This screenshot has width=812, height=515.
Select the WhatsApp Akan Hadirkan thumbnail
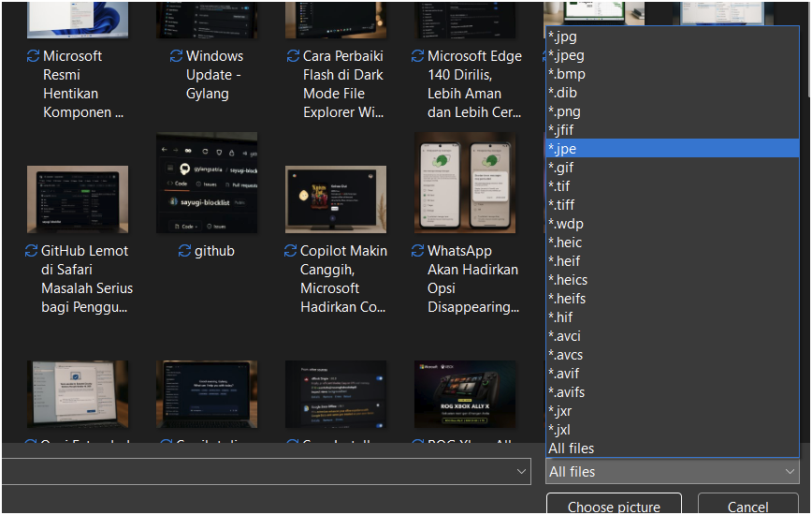tap(465, 183)
